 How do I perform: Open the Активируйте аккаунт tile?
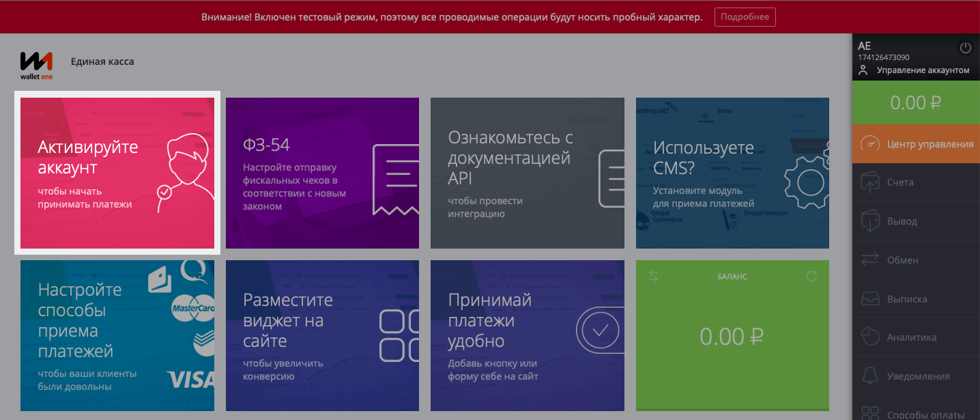(117, 173)
